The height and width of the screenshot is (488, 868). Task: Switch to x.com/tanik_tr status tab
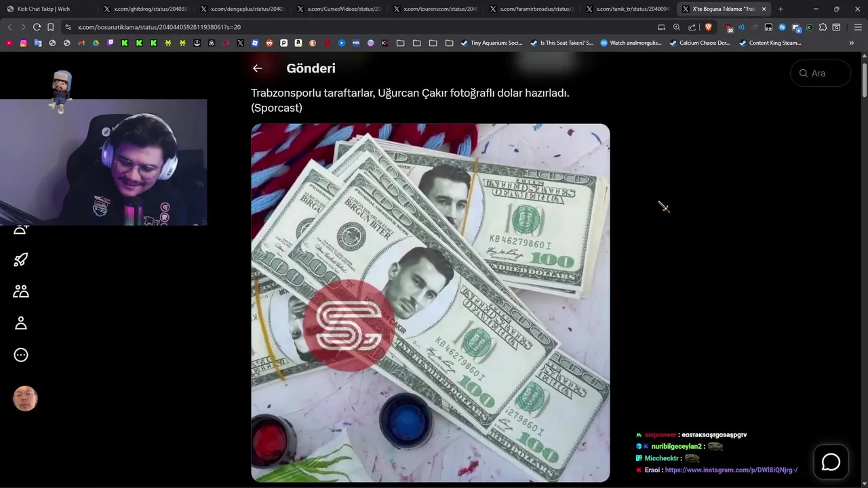click(627, 9)
